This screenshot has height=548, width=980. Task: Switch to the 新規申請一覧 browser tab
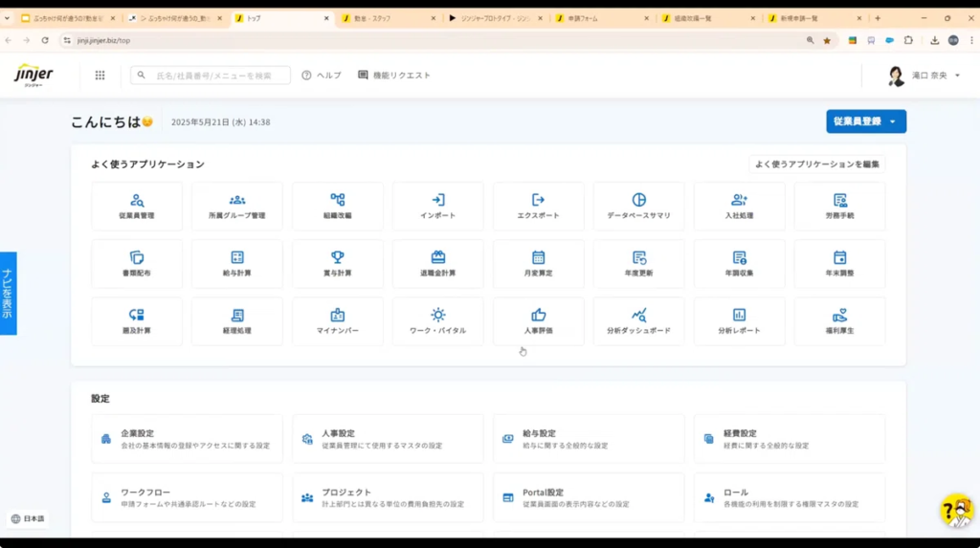click(813, 18)
